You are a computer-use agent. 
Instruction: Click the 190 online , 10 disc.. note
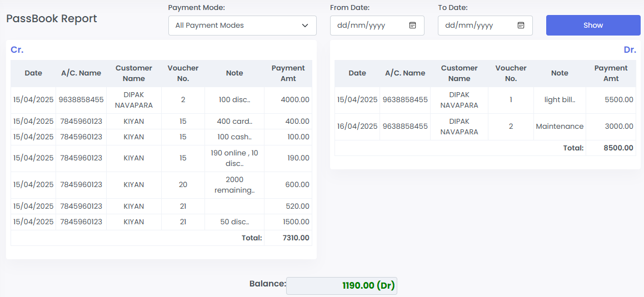point(234,158)
